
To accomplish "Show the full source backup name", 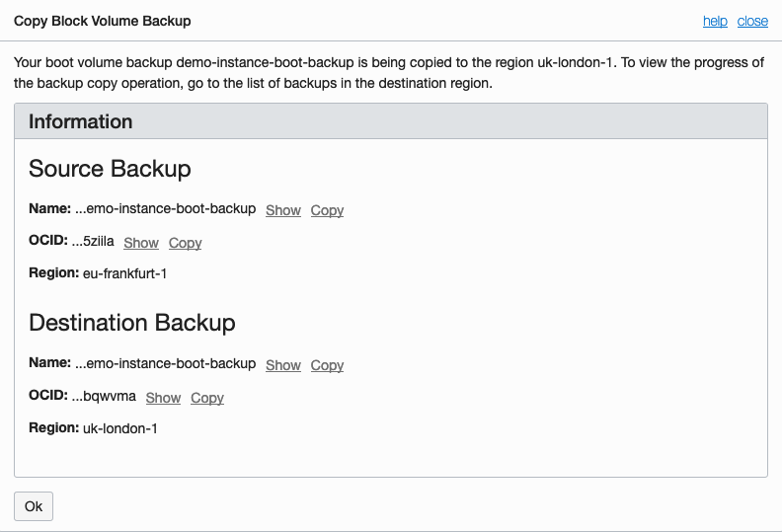I will pos(283,210).
